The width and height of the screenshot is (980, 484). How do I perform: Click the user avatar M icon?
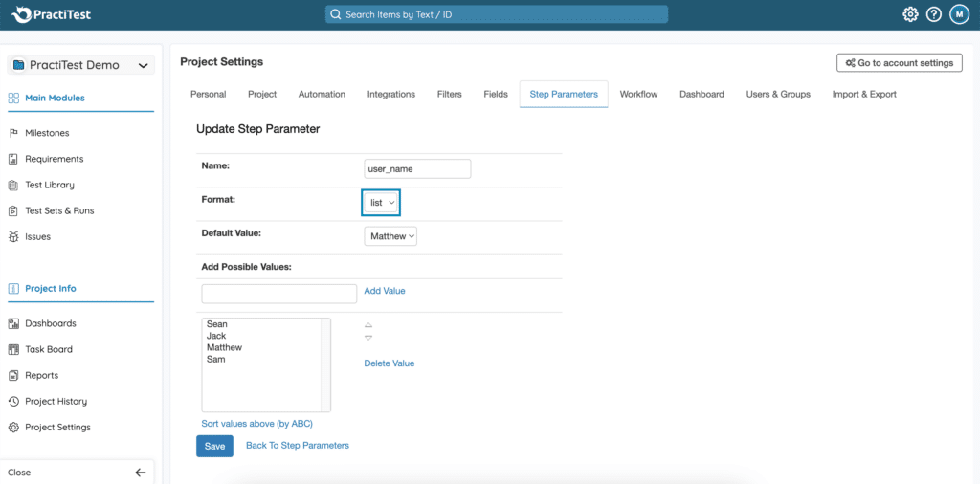tap(959, 14)
